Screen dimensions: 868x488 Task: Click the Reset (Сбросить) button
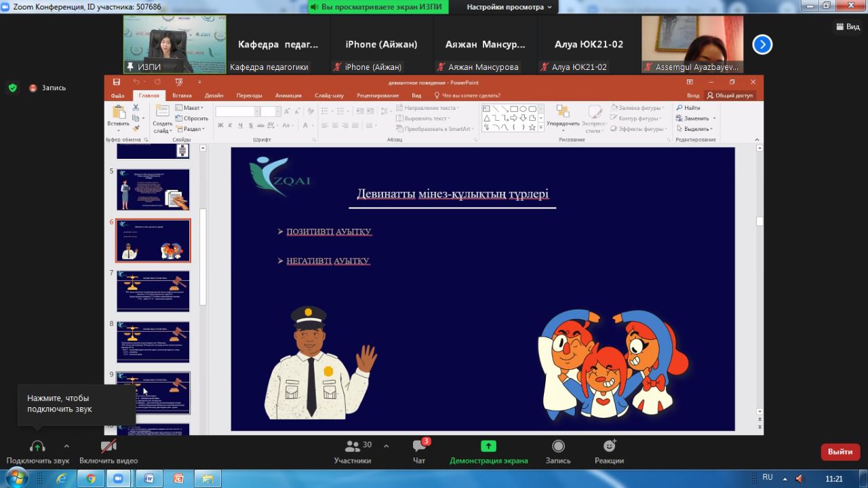click(x=192, y=118)
